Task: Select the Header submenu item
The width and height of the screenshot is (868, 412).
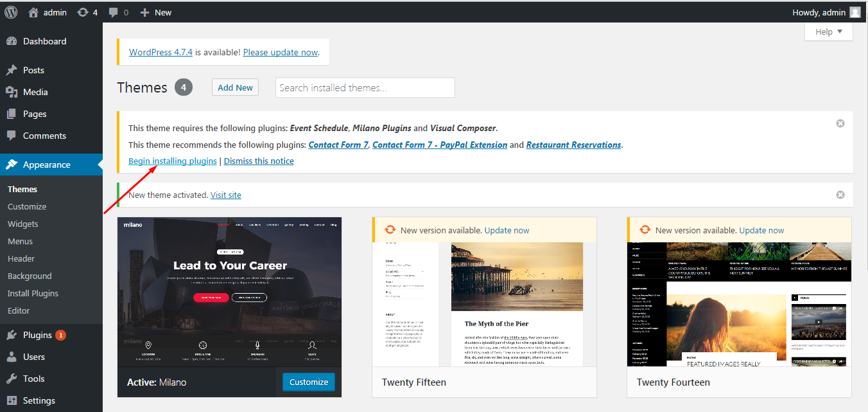Action: (x=21, y=258)
